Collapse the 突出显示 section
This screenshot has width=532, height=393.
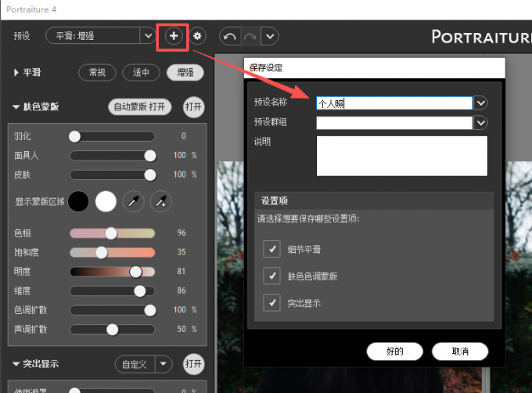pos(16,364)
